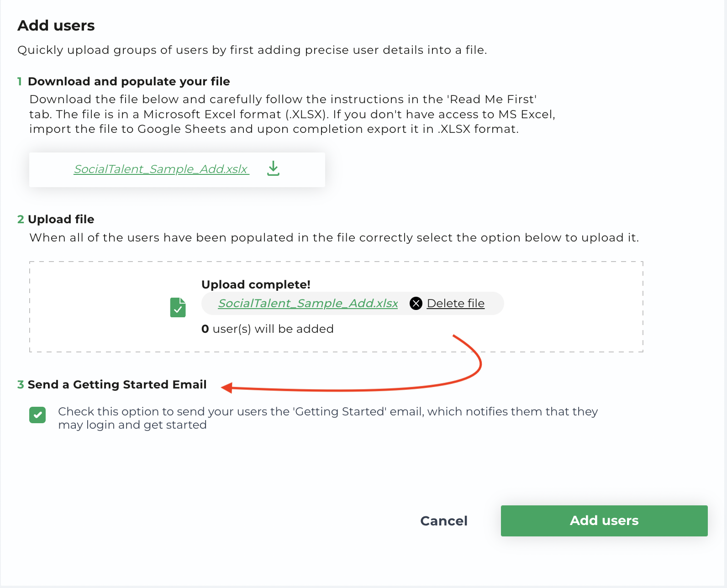Click the 'Upload complete!' status text
Image resolution: width=727 pixels, height=588 pixels.
click(256, 284)
